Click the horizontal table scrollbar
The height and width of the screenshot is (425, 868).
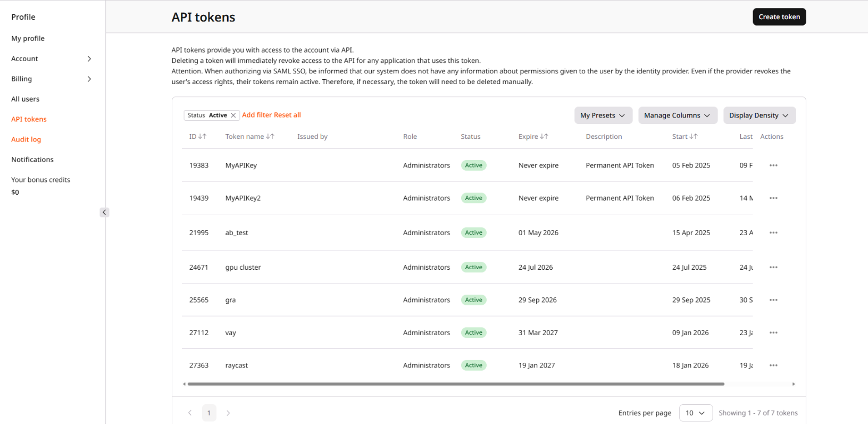coord(455,384)
